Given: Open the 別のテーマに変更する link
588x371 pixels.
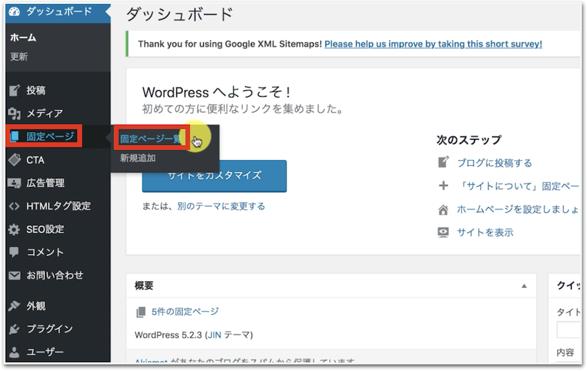Looking at the screenshot, I should pos(221,206).
